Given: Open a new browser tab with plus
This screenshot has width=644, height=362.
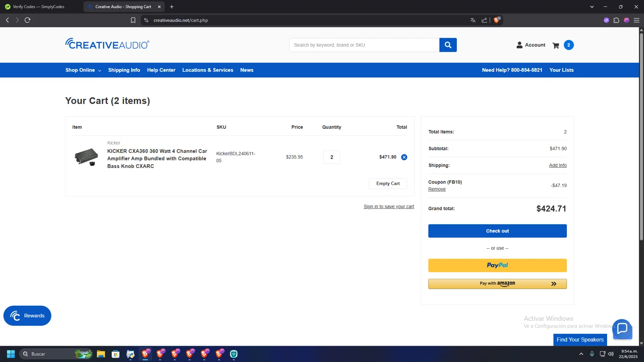Looking at the screenshot, I should [172, 7].
